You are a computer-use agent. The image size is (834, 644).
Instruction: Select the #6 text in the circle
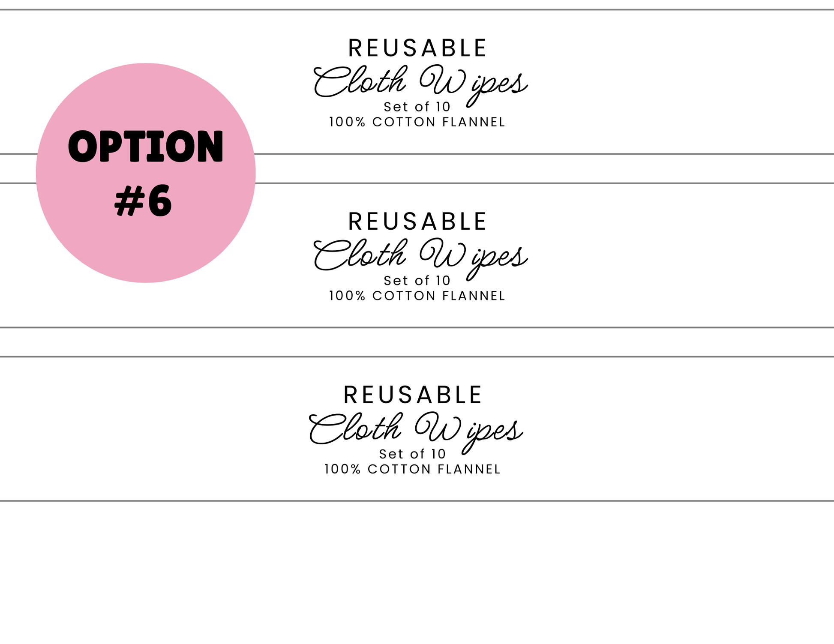(143, 201)
